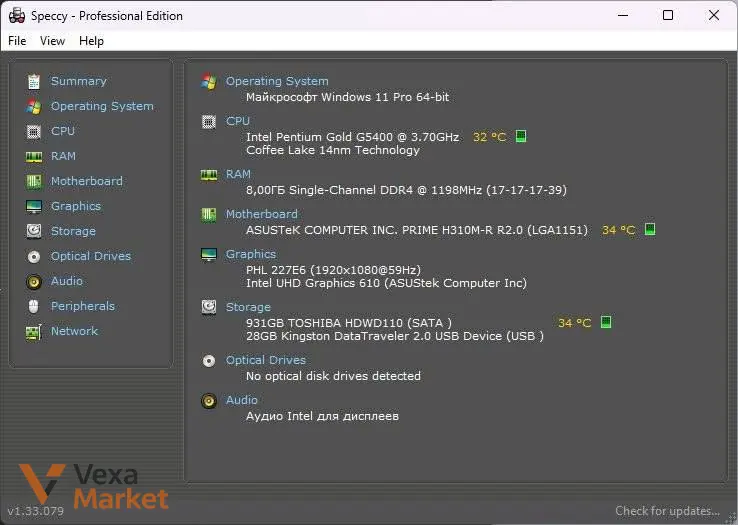This screenshot has width=738, height=525.
Task: Click the CPU chip icon in sidebar
Action: (34, 131)
